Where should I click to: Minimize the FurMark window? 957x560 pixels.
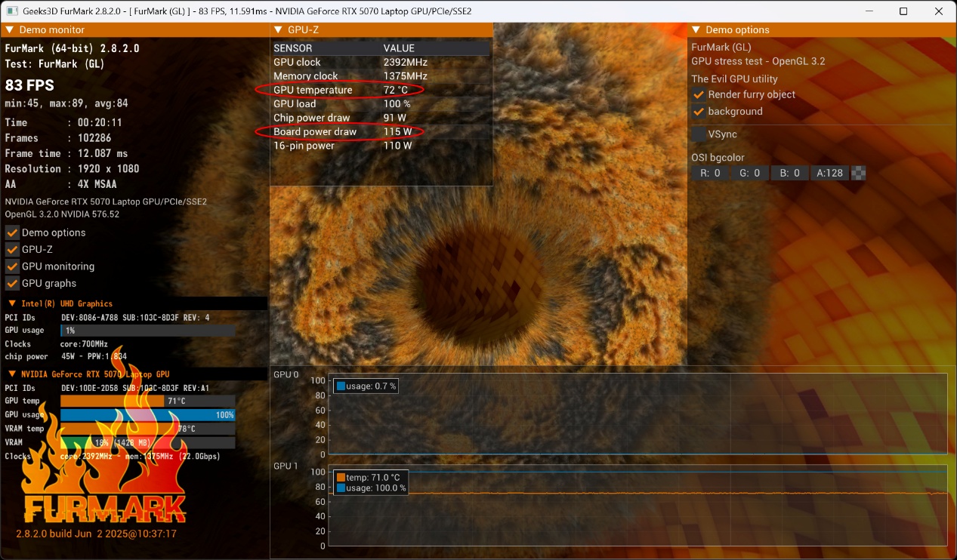click(x=869, y=11)
